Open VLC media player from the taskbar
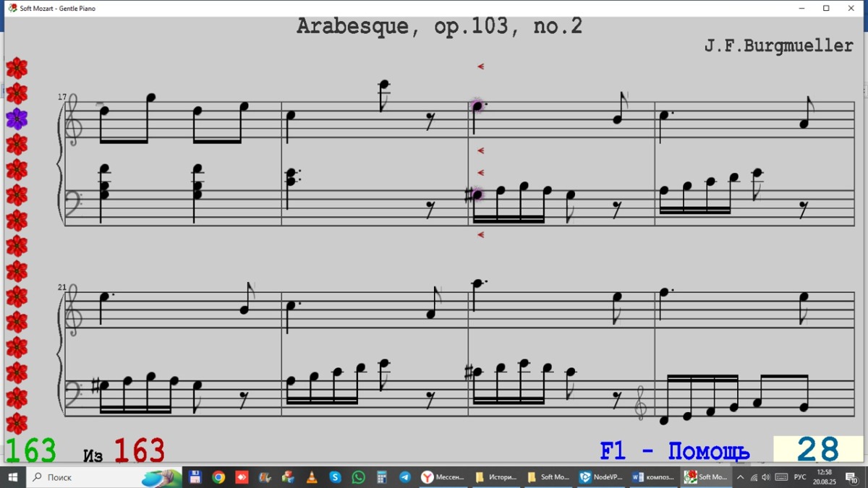This screenshot has height=488, width=868. (312, 477)
